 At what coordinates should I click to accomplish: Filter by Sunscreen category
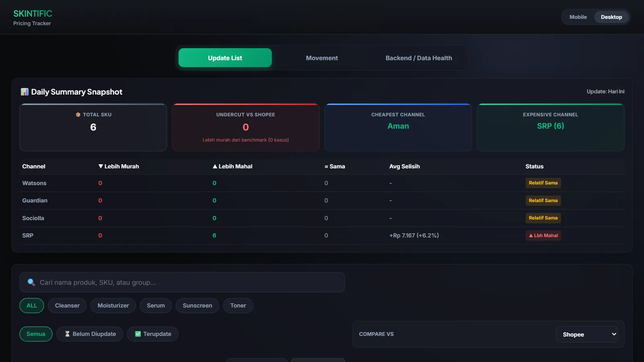(197, 306)
